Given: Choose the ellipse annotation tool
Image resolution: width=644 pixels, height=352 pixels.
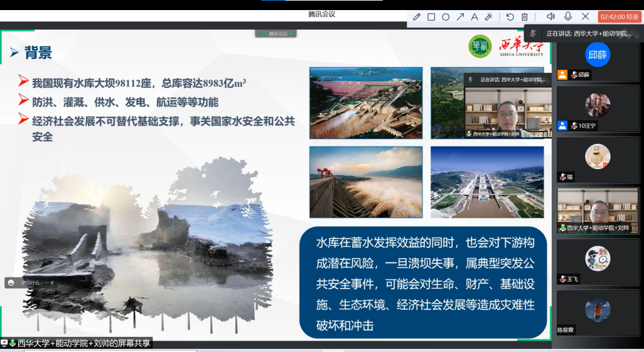Looking at the screenshot, I should [446, 17].
